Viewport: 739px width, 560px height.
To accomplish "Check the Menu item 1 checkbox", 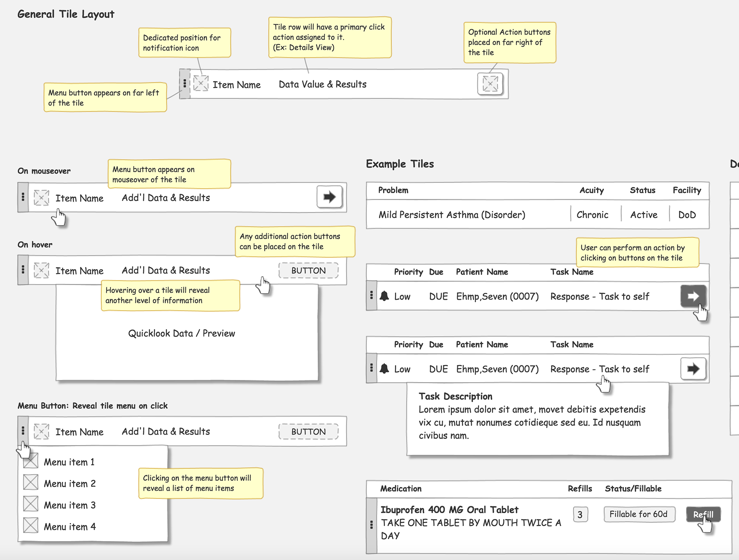I will click(x=31, y=461).
